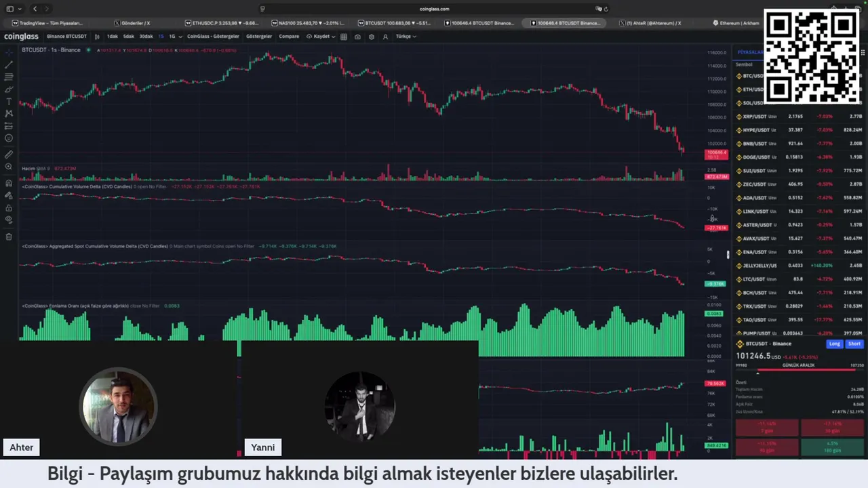The height and width of the screenshot is (488, 868).
Task: Open the chart layout grid icon
Action: [344, 37]
